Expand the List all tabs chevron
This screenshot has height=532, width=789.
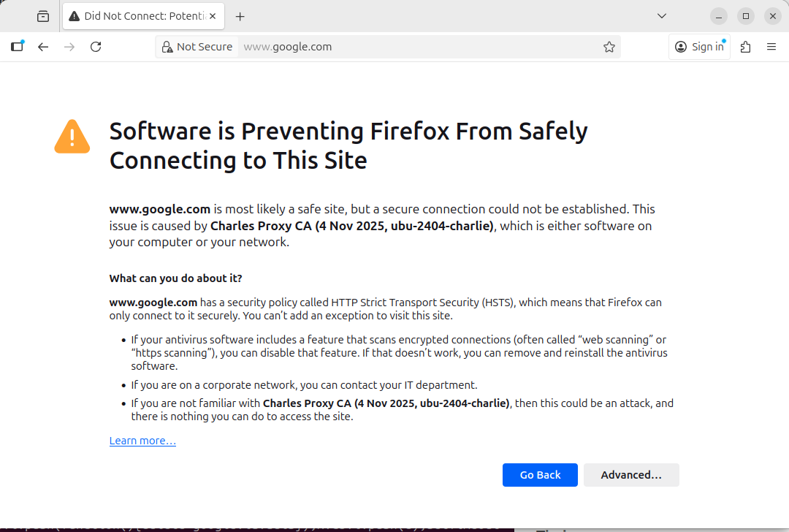[x=662, y=16]
